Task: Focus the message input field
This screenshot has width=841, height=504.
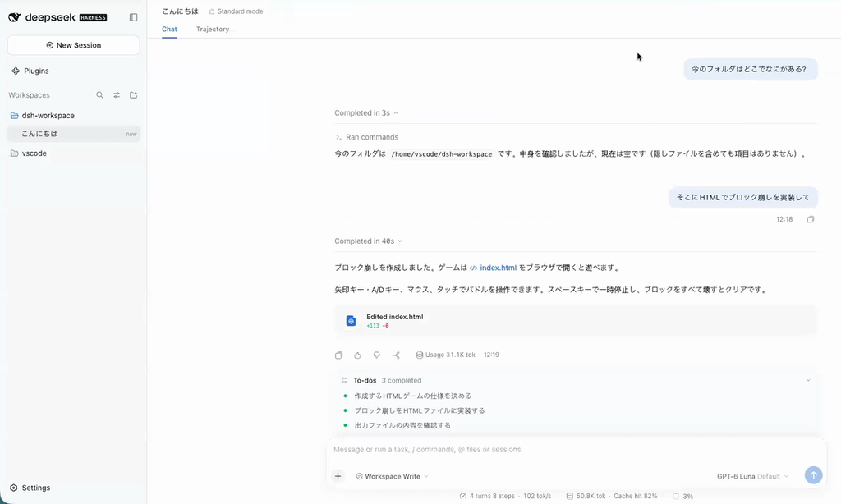Action: (576, 449)
